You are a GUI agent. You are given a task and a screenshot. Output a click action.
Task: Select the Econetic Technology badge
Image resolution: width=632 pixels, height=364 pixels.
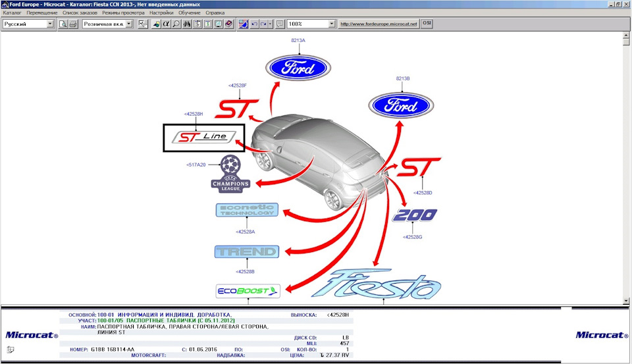pyautogui.click(x=247, y=210)
